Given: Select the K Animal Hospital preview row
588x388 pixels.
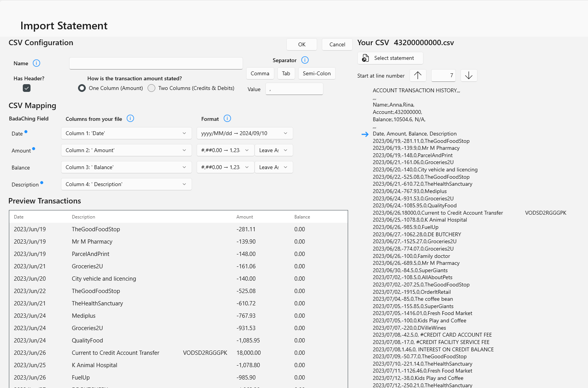Looking at the screenshot, I should click(x=178, y=365).
